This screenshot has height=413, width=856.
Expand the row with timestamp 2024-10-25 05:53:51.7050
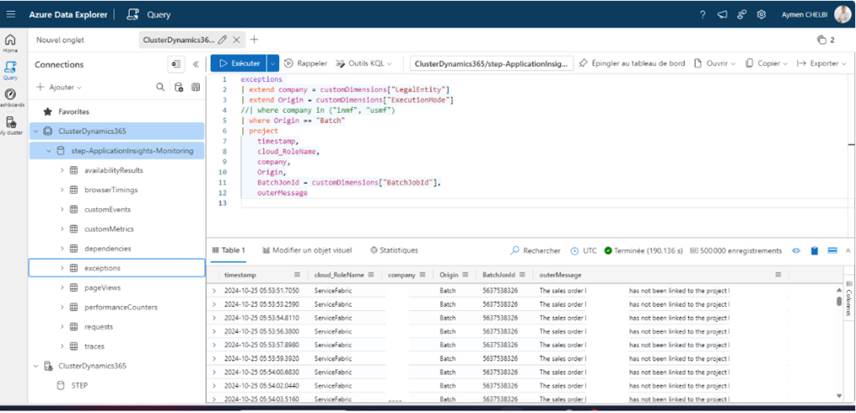tap(214, 291)
